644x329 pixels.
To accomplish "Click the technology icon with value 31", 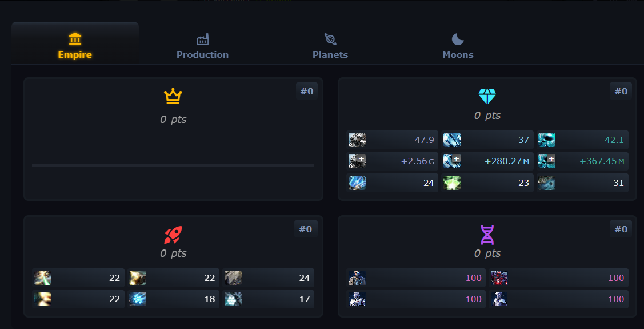I will pyautogui.click(x=547, y=183).
